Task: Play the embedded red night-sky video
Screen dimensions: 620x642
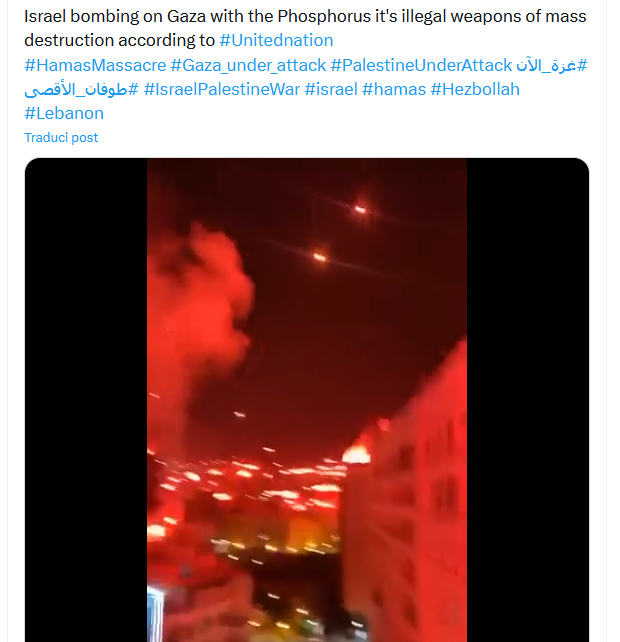Action: [307, 400]
